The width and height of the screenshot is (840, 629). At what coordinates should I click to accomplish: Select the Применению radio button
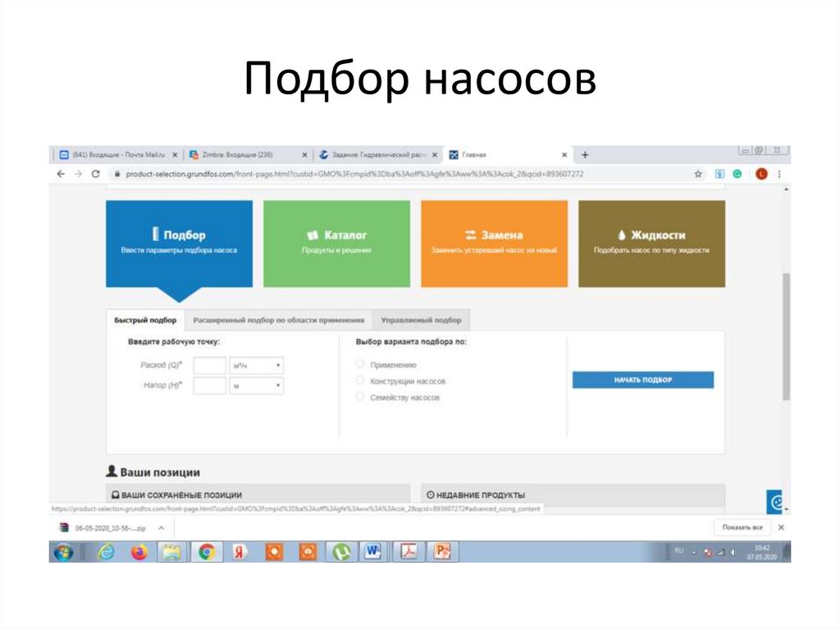click(359, 364)
